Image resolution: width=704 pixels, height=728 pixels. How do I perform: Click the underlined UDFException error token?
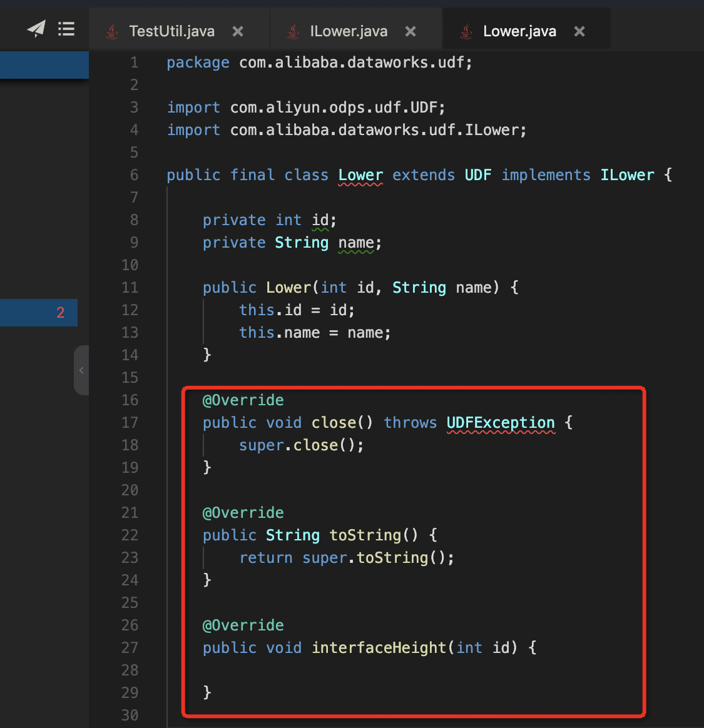(501, 423)
